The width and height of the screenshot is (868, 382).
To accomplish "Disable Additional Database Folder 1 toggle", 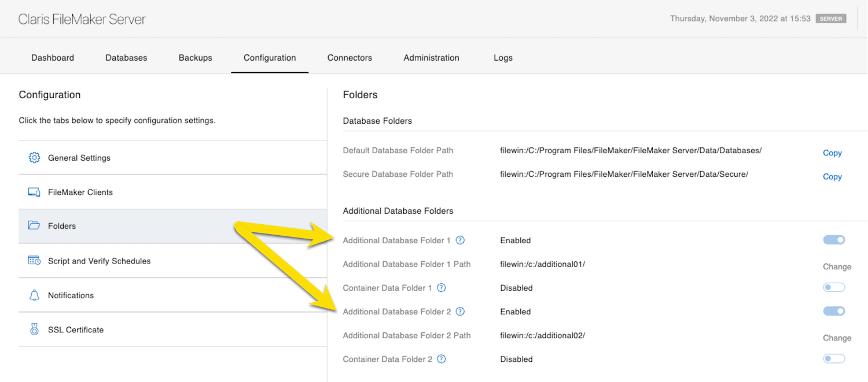I will click(834, 240).
